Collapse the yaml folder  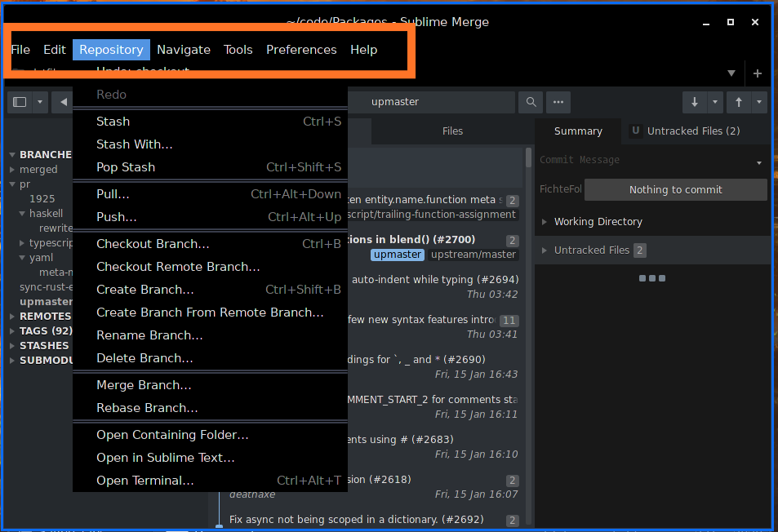22,258
